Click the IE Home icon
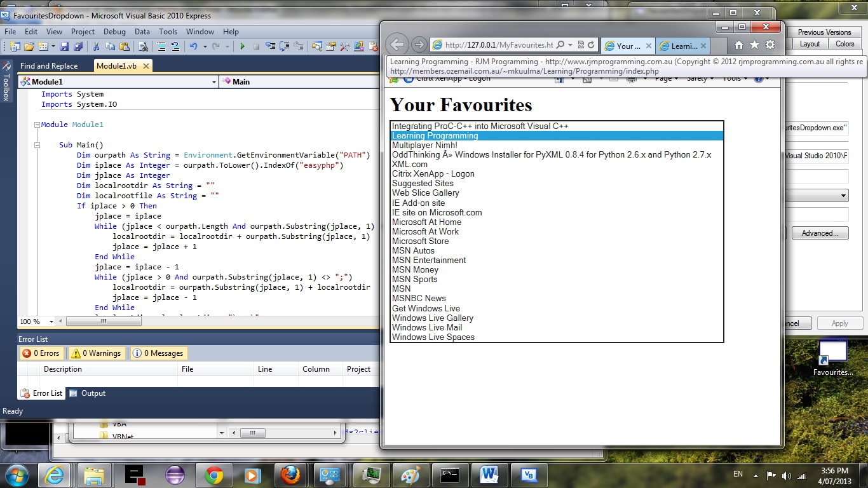 click(738, 45)
